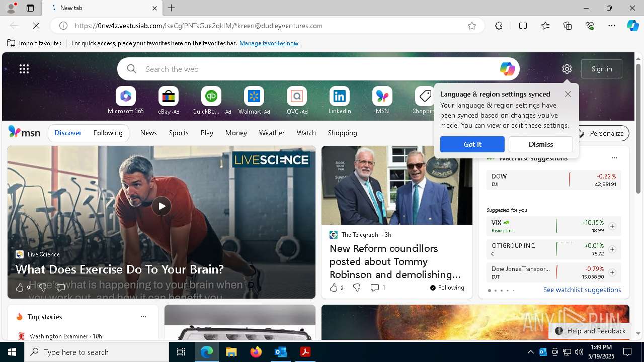Open the Extensions puzzle icon
The image size is (644, 362).
tap(499, 26)
